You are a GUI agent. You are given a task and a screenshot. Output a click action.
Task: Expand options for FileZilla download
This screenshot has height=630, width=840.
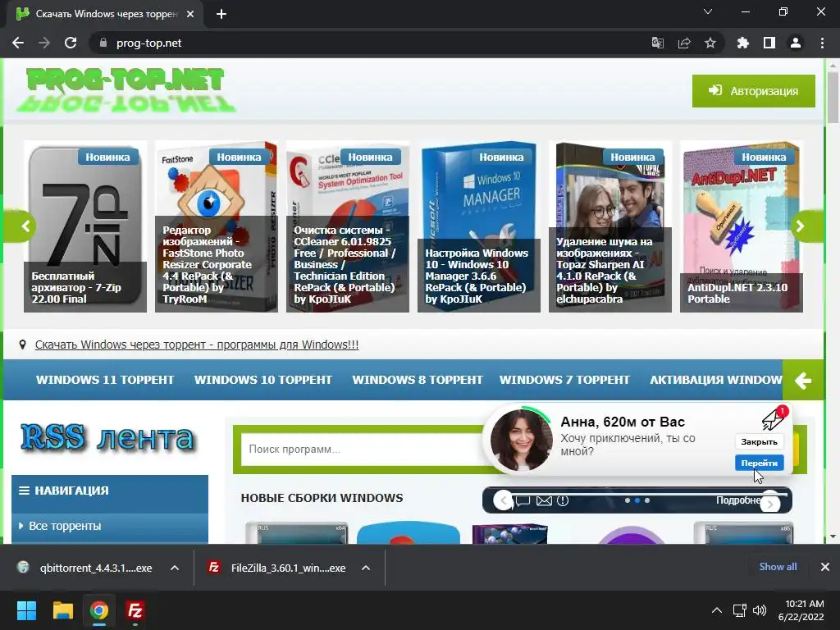coord(366,568)
